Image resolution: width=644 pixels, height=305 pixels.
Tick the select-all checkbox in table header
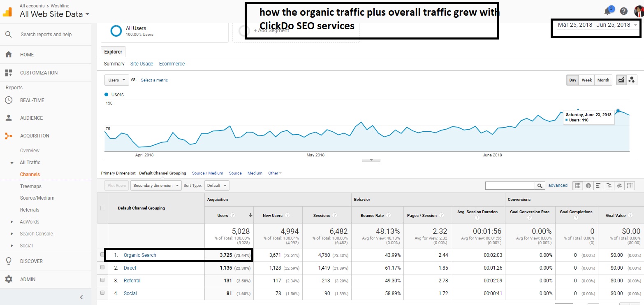[103, 208]
